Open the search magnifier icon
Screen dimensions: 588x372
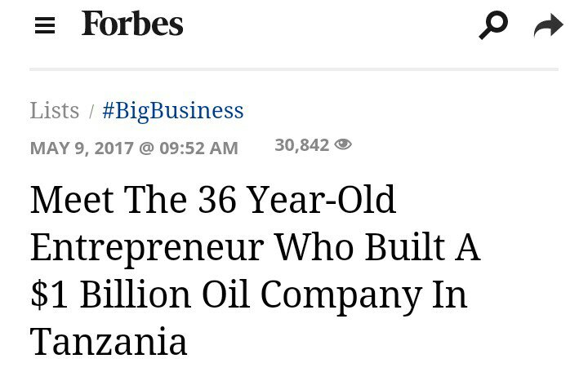click(493, 25)
